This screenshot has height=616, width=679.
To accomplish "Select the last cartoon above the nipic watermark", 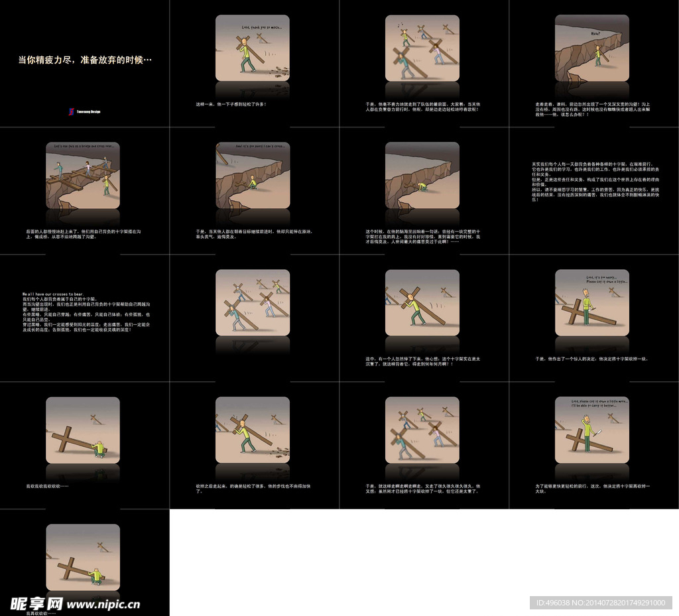I will [83, 557].
